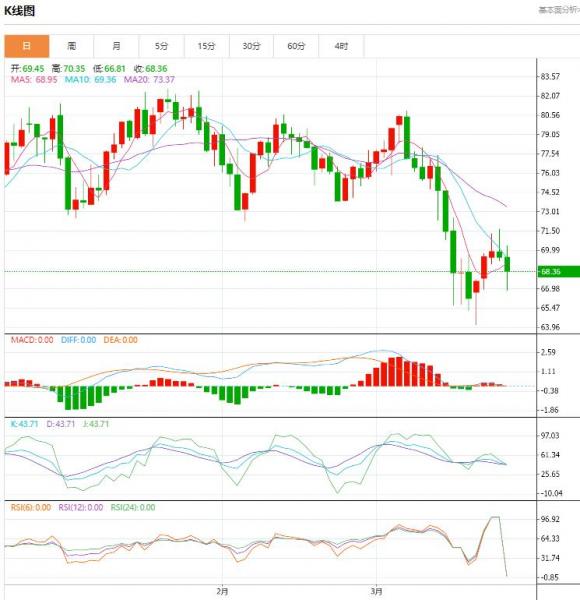The image size is (580, 600).
Task: Click the 73.01 price axis label
Action: click(x=550, y=211)
